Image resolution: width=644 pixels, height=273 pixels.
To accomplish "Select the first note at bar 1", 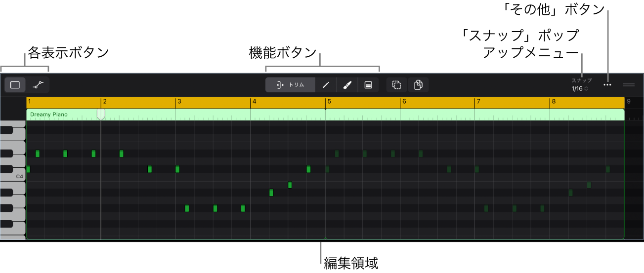I will point(28,169).
